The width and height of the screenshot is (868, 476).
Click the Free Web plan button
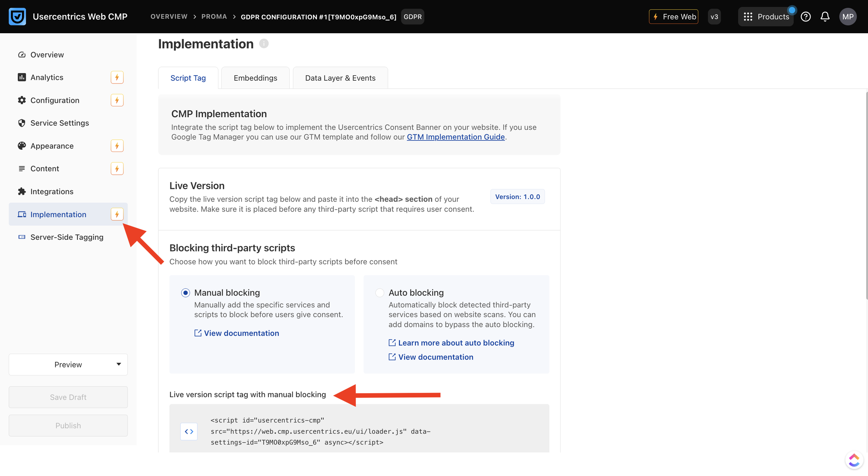(x=673, y=17)
